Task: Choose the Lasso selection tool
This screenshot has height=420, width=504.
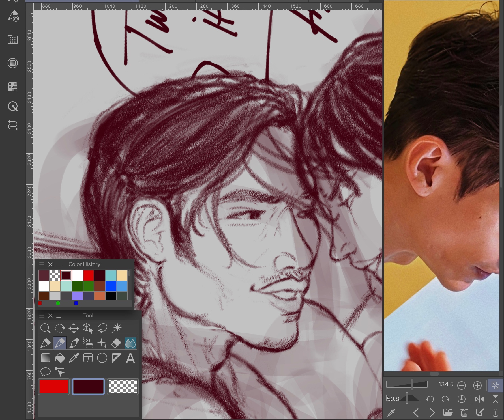Action: point(102,328)
